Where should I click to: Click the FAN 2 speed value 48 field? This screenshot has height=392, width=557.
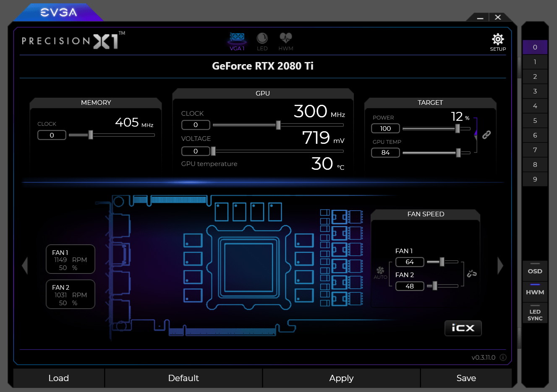[x=410, y=286]
